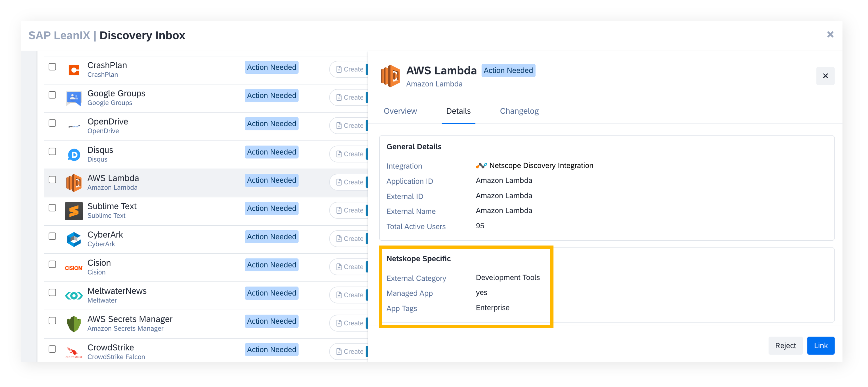Switch to the Overview tab

tap(400, 111)
